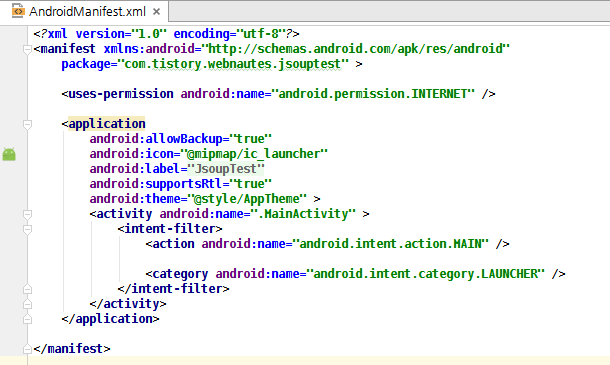
Task: Place cursor in the JsoupTest label value
Action: coord(226,169)
